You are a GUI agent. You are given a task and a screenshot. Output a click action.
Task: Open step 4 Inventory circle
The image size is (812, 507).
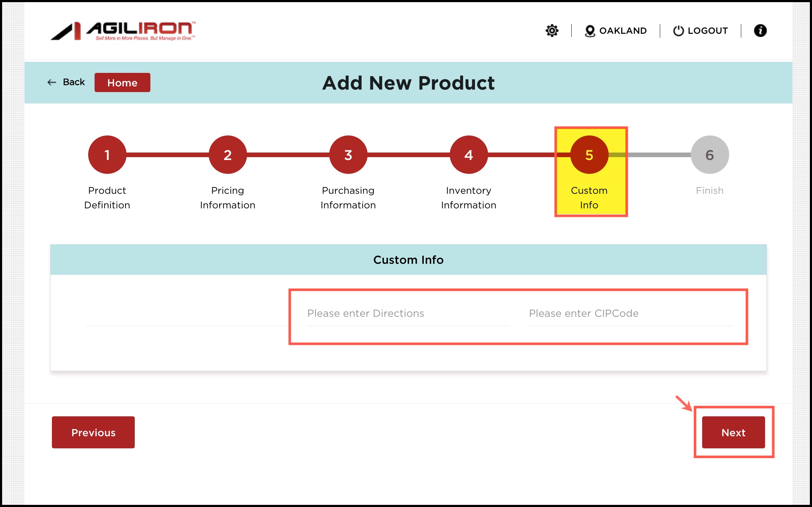point(469,155)
